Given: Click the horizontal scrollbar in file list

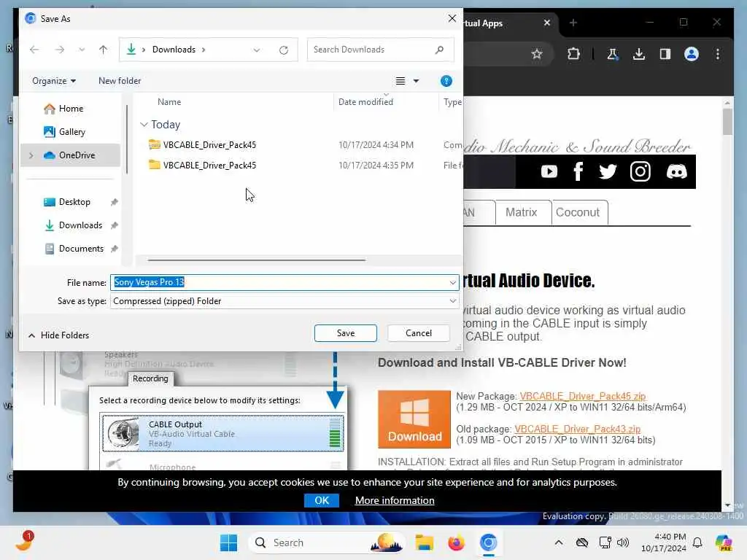Looking at the screenshot, I should [256, 260].
